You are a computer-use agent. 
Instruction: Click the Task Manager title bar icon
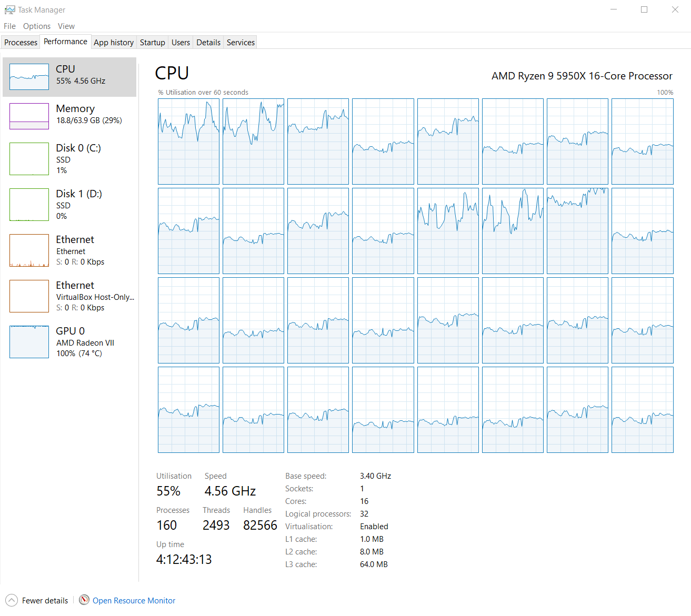coord(10,10)
